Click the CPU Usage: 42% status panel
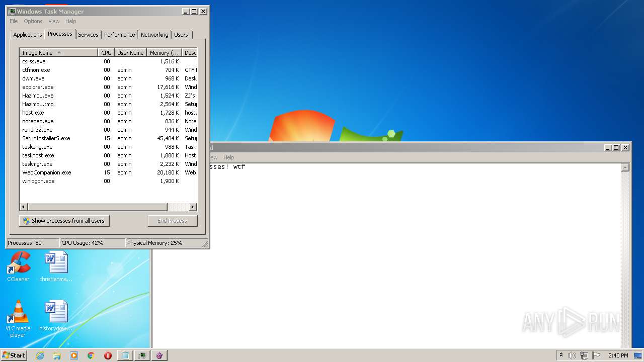644x362 pixels. coord(93,243)
